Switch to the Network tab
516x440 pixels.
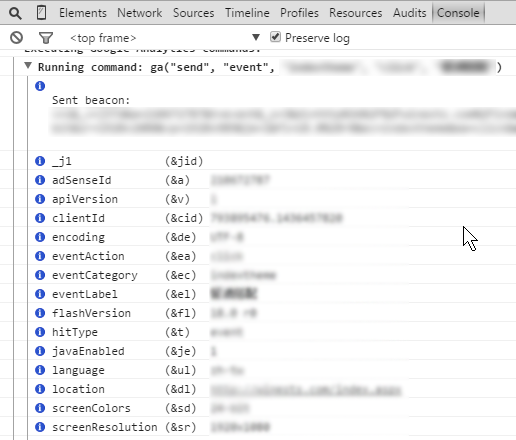tap(139, 13)
